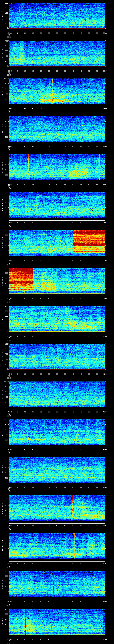Select the spectrogram panel starting at 18:41:00

57,394
